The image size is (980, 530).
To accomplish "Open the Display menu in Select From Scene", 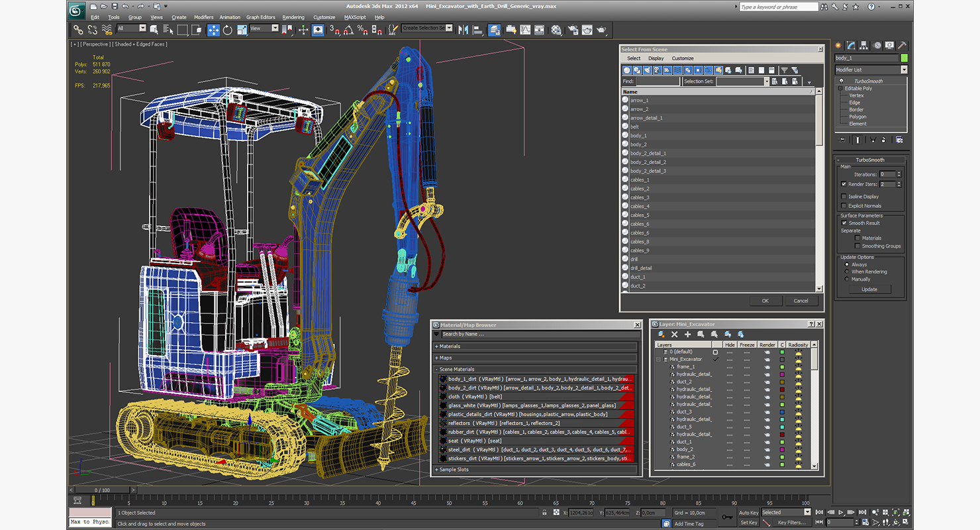I will (x=656, y=58).
